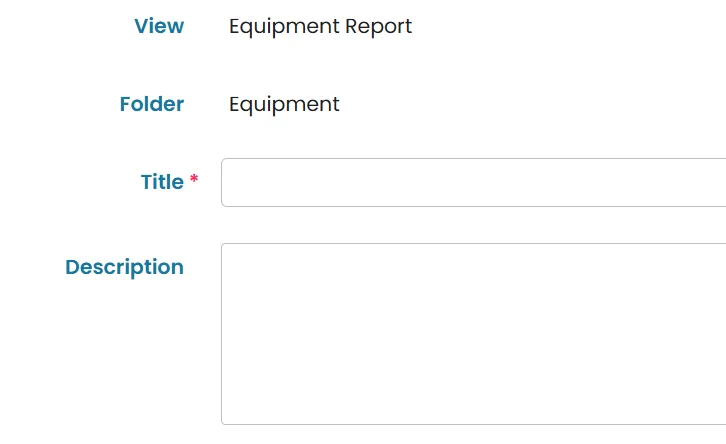
Task: Click the blue Description heading text
Action: [x=125, y=267]
